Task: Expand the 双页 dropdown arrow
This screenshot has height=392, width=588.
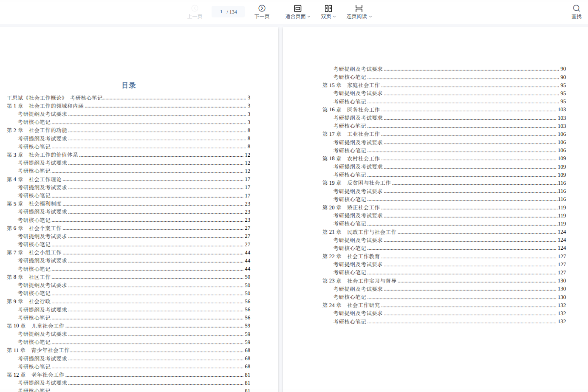Action: pos(334,17)
